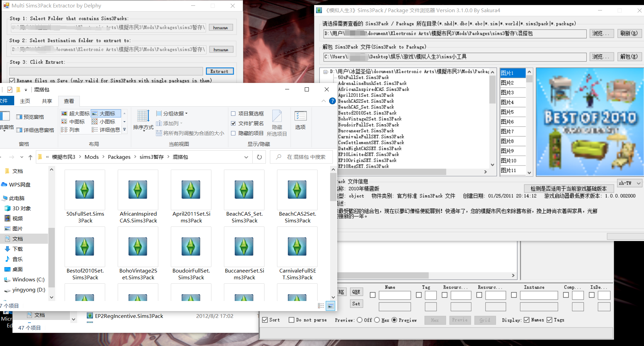644x346 pixels.
Task: Switch to details view via status bar icon
Action: coord(321,306)
